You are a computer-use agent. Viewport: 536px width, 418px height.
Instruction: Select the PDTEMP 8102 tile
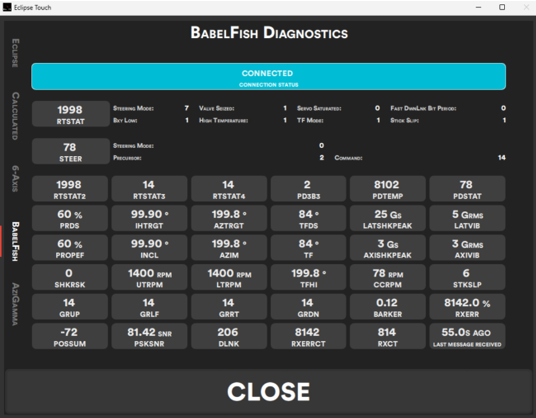pos(388,189)
